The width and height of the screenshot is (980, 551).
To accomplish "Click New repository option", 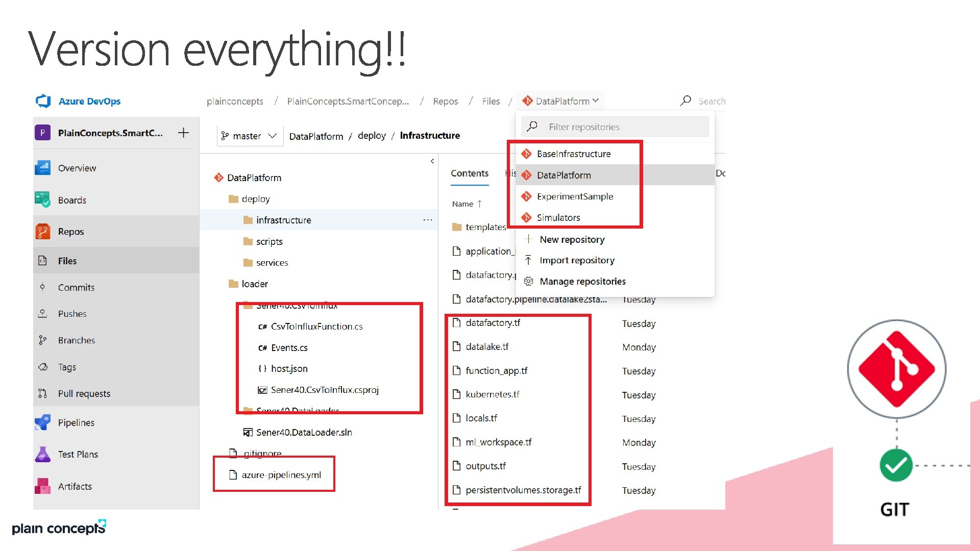I will pyautogui.click(x=572, y=239).
